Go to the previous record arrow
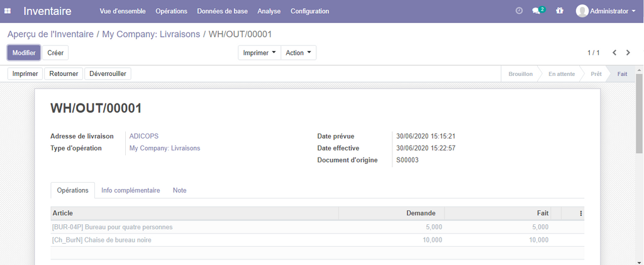The image size is (644, 265). click(614, 53)
